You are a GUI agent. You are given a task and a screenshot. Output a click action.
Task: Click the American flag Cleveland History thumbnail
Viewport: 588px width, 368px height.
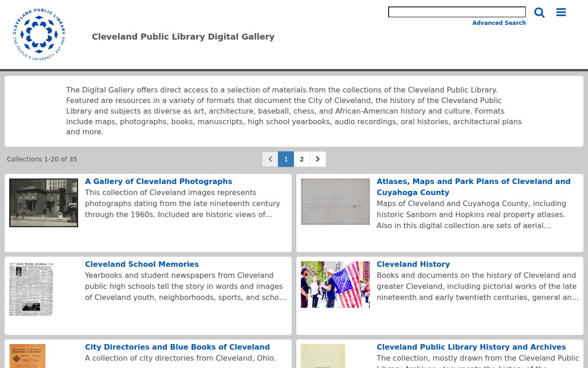335,284
